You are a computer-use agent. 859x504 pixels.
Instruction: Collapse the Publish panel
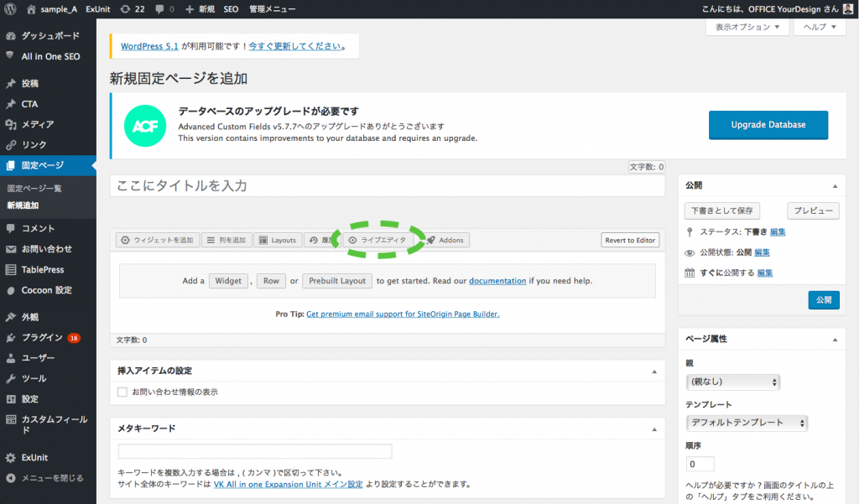(x=834, y=185)
